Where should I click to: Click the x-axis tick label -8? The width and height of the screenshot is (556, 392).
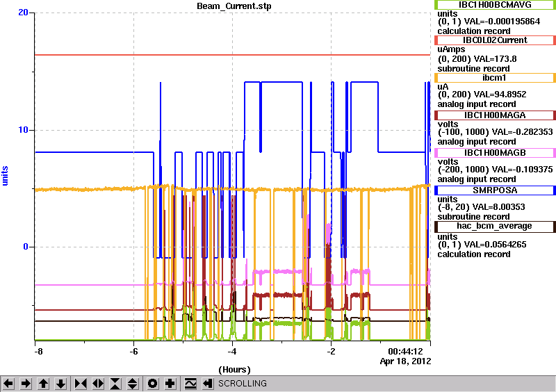point(38,352)
